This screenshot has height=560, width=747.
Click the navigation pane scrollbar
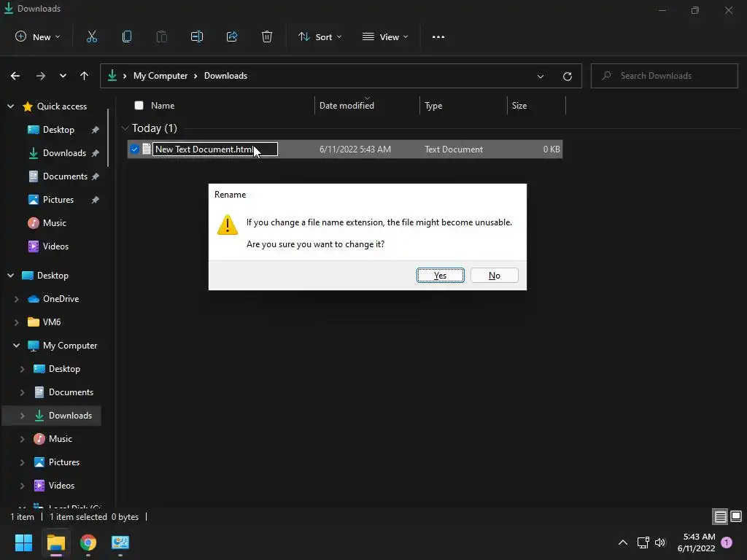point(109,138)
